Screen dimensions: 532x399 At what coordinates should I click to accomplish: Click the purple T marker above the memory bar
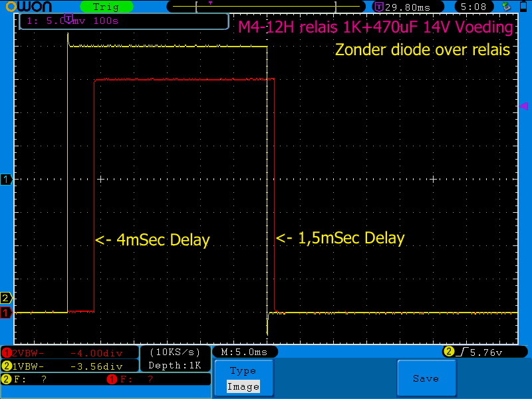pos(210,3)
